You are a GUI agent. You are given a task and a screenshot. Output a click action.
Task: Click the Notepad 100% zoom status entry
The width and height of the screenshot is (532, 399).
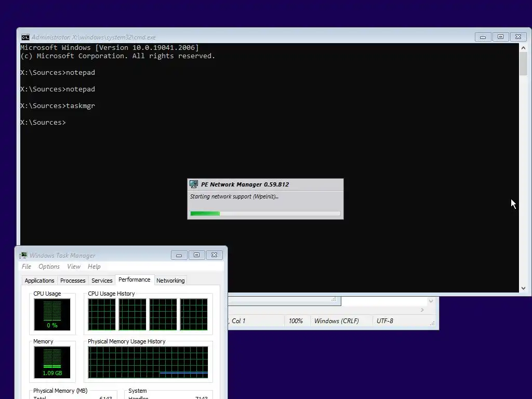(296, 321)
